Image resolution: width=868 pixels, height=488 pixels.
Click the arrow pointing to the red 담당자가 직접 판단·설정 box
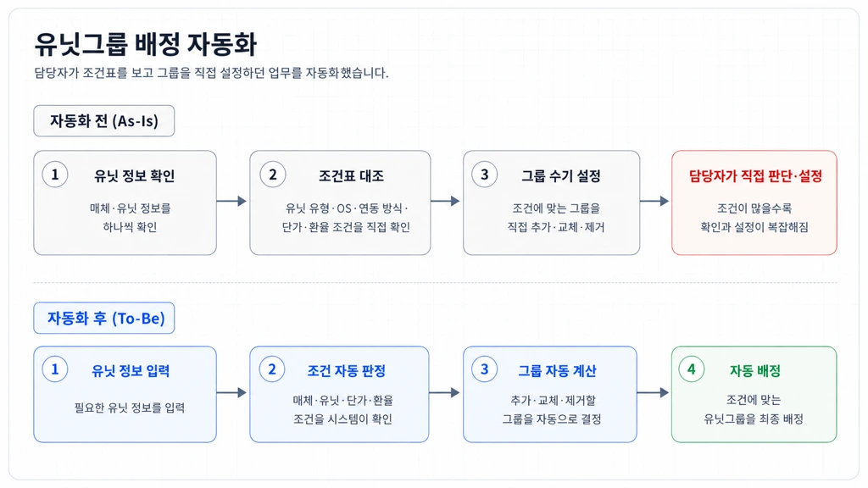[x=655, y=201]
